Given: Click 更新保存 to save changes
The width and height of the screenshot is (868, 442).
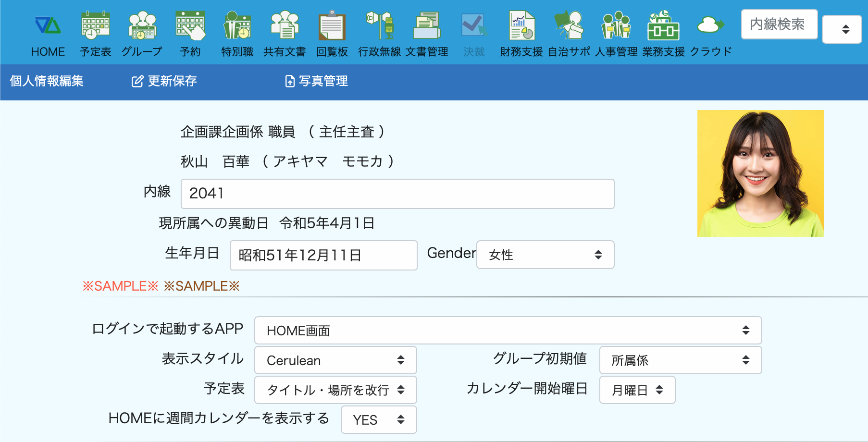Looking at the screenshot, I should tap(164, 81).
